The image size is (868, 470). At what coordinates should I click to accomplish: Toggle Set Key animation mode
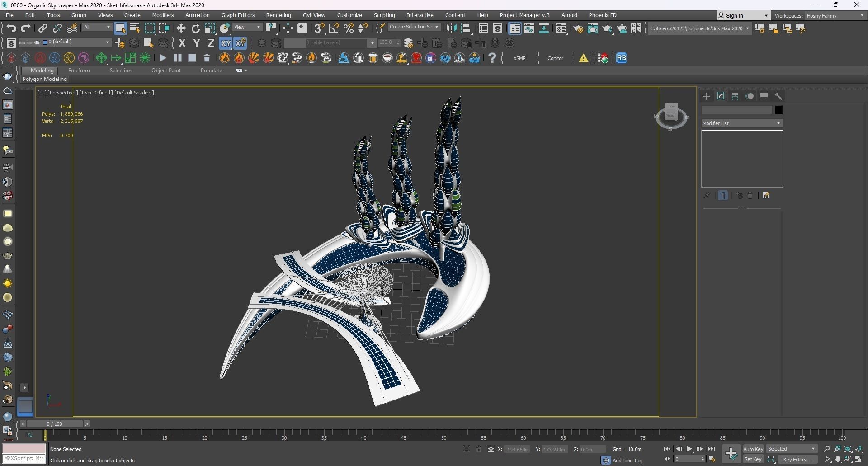coord(753,459)
